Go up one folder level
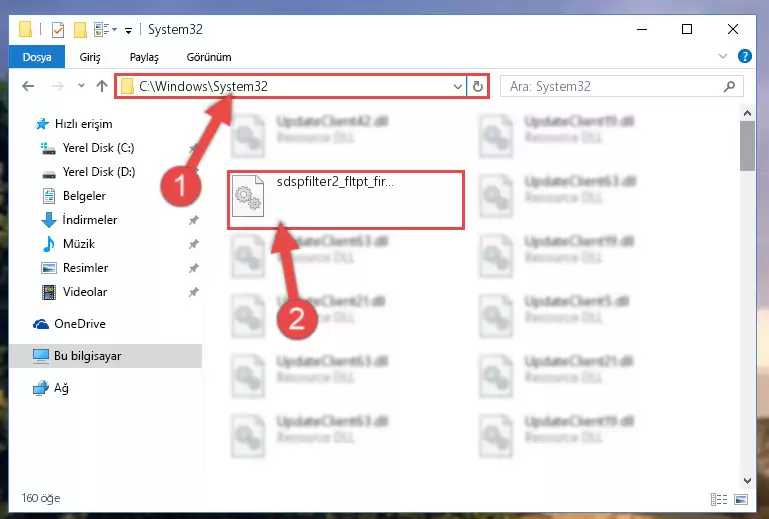 coord(102,86)
